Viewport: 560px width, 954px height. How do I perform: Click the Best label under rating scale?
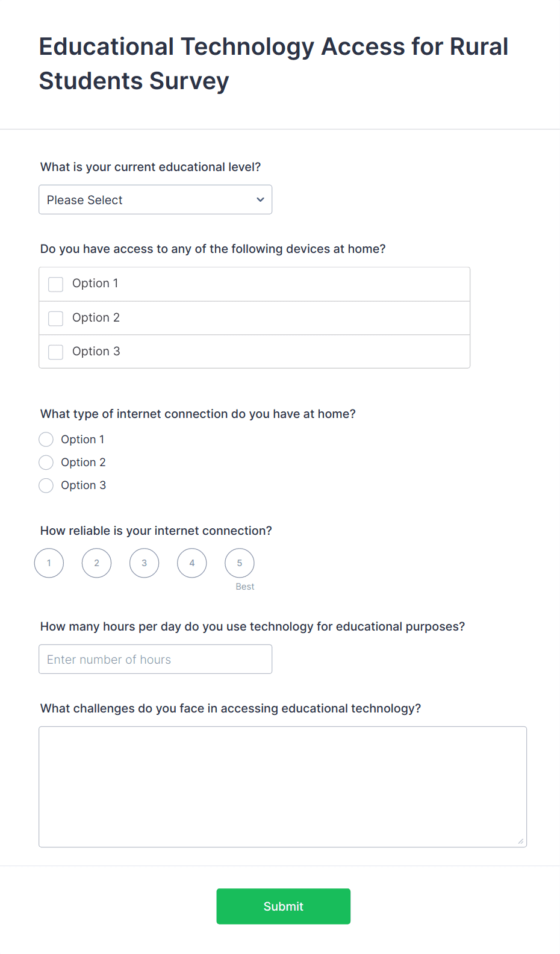click(244, 586)
